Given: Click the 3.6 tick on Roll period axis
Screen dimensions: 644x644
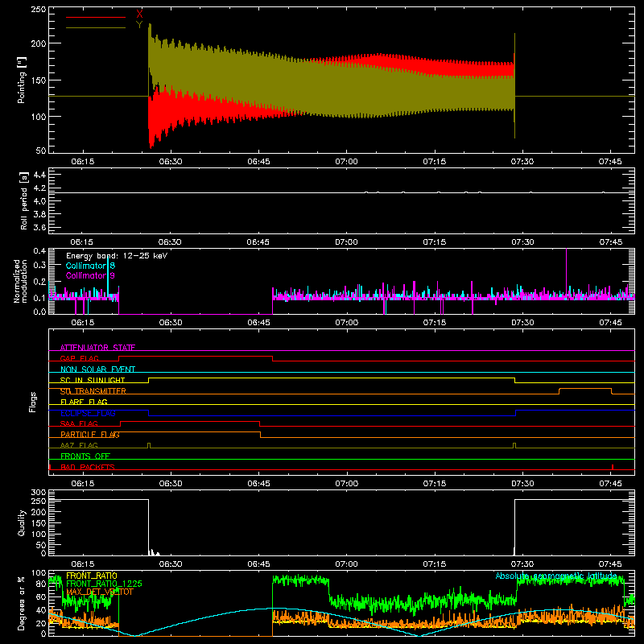Looking at the screenshot, I should click(39, 227).
